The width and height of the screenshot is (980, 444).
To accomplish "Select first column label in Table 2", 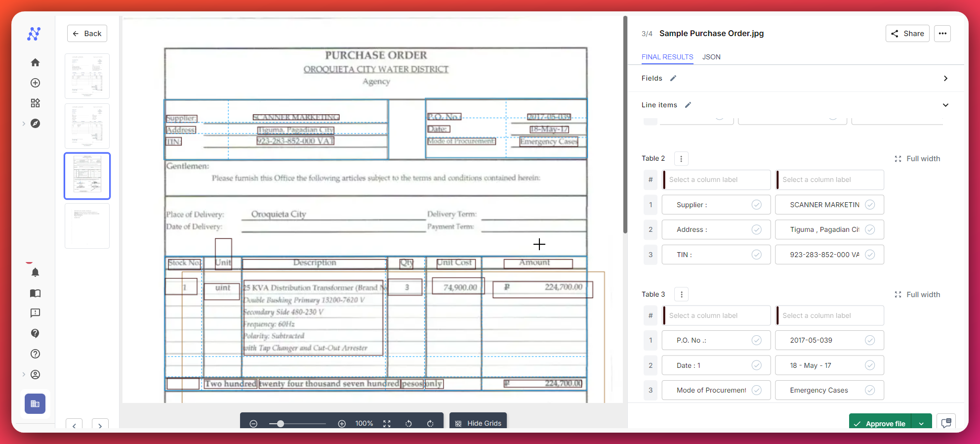I will 716,180.
